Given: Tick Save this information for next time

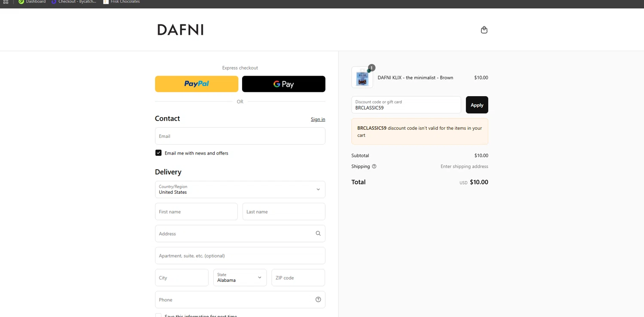Looking at the screenshot, I should (158, 315).
